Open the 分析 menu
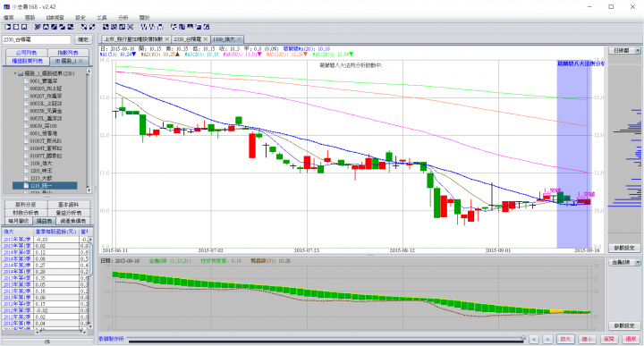The width and height of the screenshot is (644, 346). tap(123, 18)
